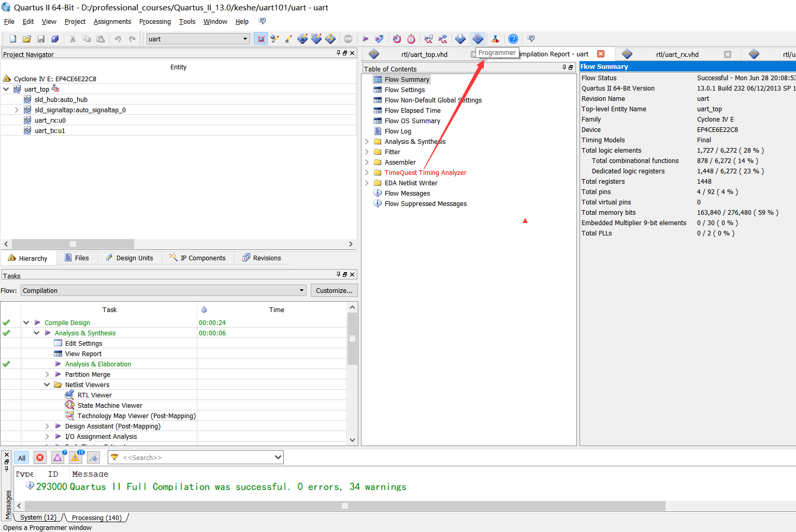Select the uart_rx:u0 entity
Screen dimensions: 796x532
50,120
